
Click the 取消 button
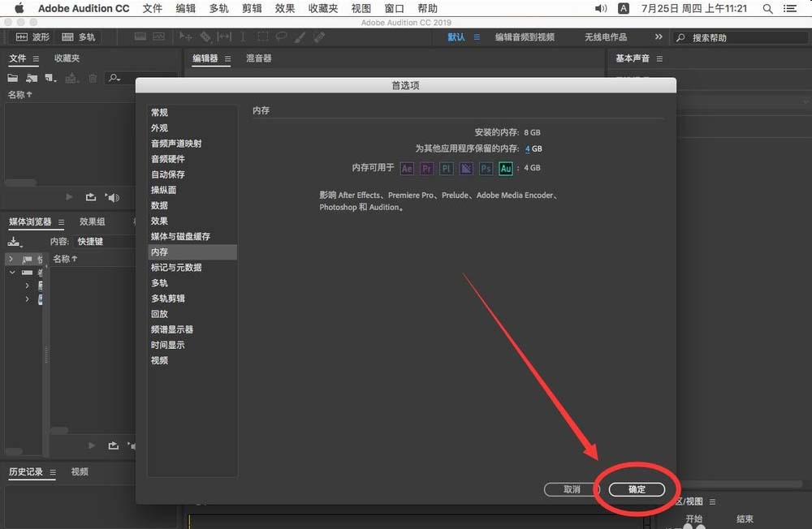tap(572, 489)
